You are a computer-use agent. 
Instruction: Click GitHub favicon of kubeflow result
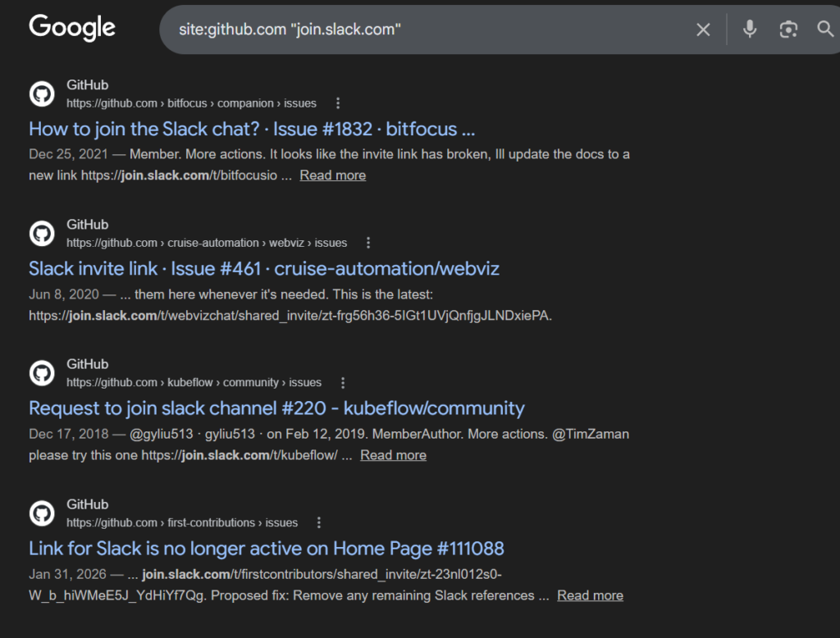click(x=42, y=373)
